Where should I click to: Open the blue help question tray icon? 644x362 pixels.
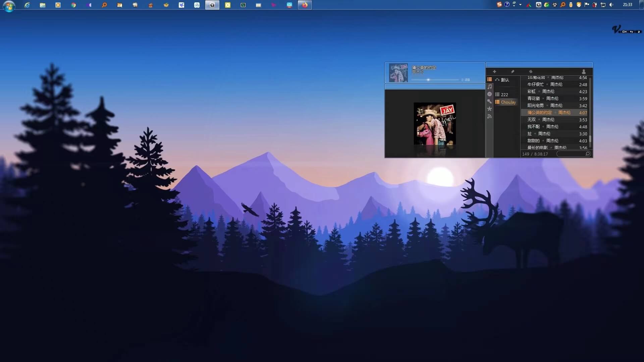(x=507, y=5)
